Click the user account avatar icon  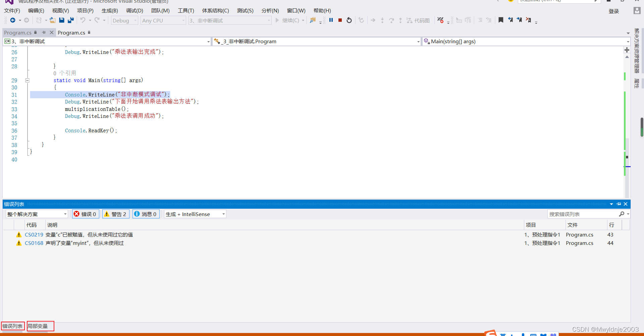click(x=637, y=11)
